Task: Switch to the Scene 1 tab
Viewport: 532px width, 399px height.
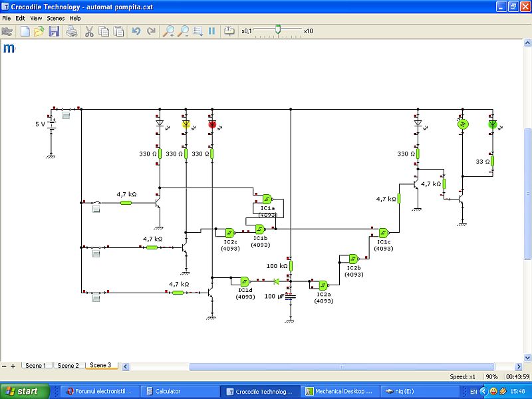Action: tap(35, 366)
